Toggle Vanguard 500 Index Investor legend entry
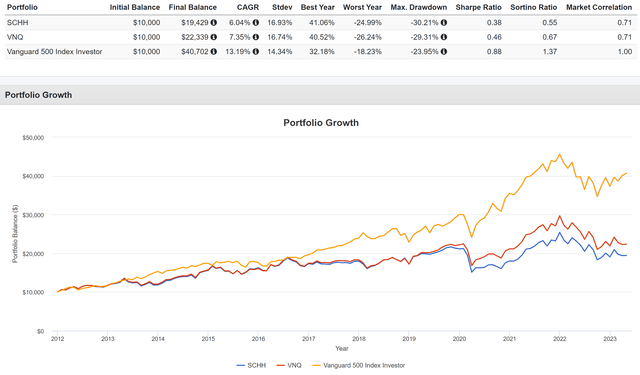 (359, 365)
